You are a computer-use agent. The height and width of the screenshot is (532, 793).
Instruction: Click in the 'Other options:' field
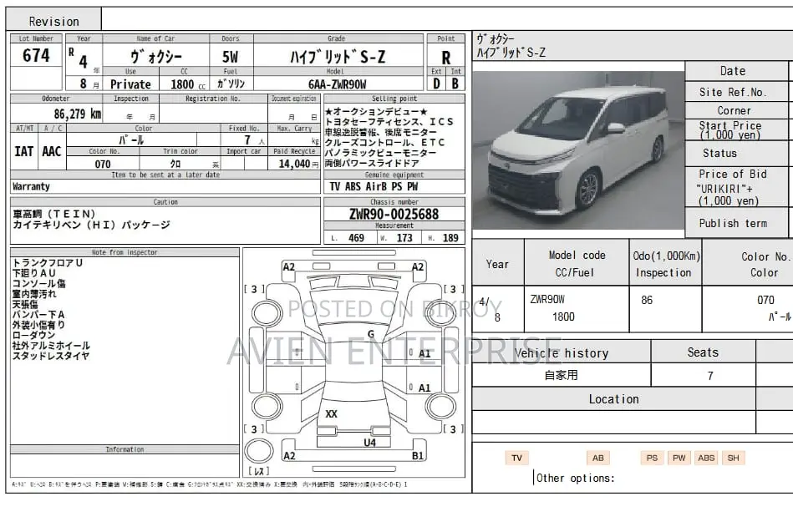[575, 478]
